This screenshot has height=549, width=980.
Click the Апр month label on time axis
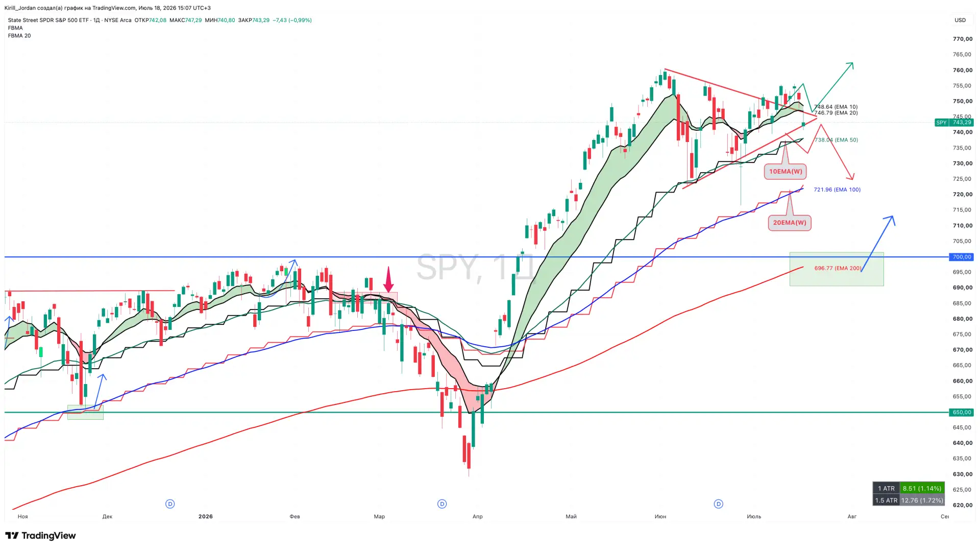pyautogui.click(x=477, y=516)
